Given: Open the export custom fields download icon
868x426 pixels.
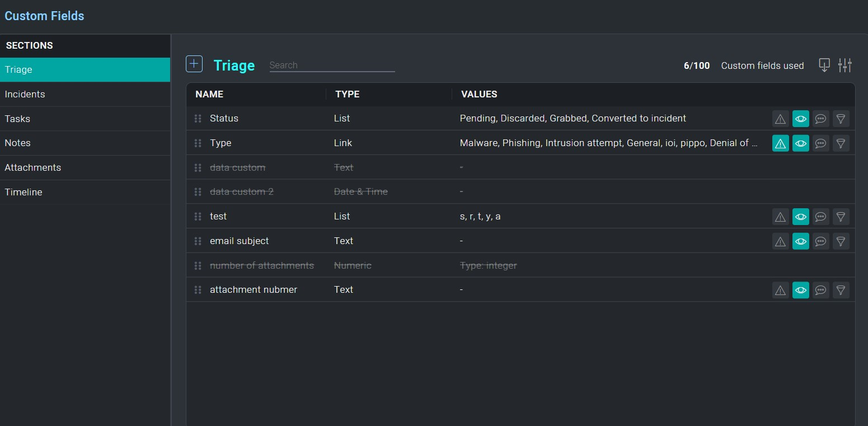Looking at the screenshot, I should click(824, 65).
